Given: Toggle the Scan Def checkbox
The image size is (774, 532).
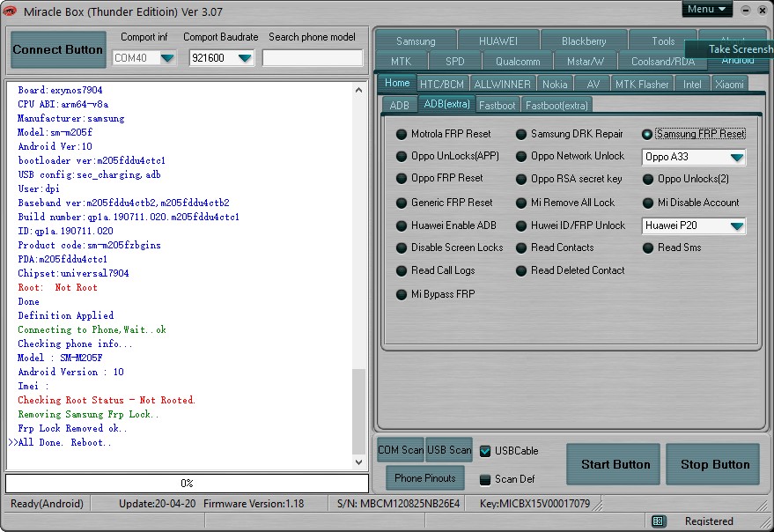Looking at the screenshot, I should tap(485, 479).
